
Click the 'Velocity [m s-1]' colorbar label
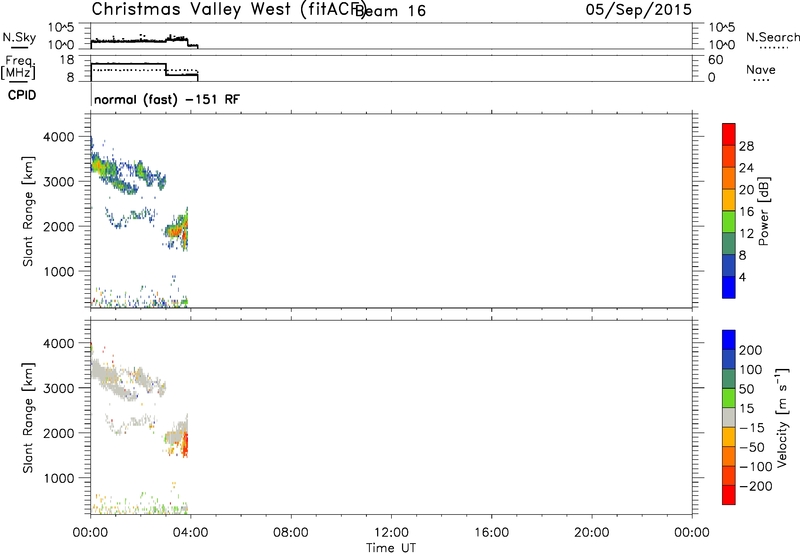(x=782, y=417)
